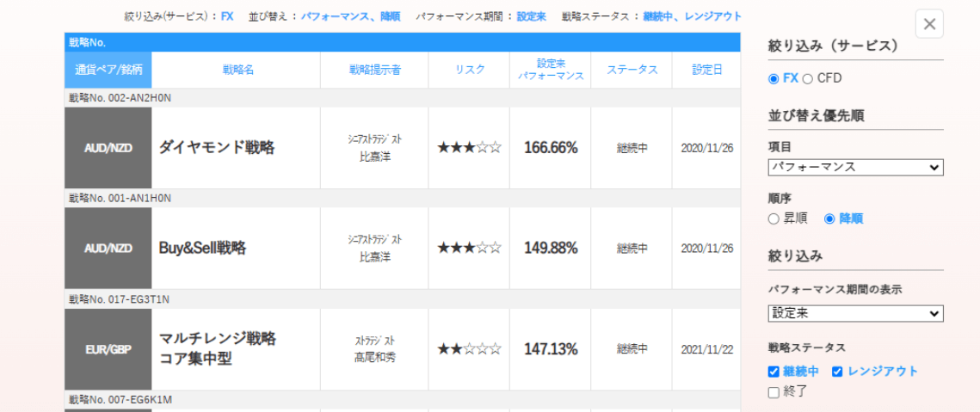This screenshot has width=980, height=412.
Task: Click the 通貨ペア/銘柄 column header
Action: click(x=108, y=71)
